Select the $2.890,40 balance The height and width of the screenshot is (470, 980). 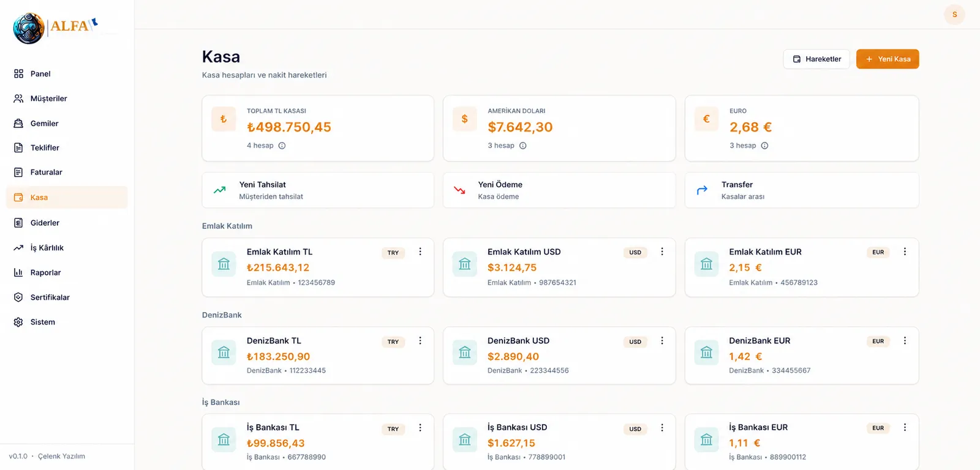(x=513, y=356)
